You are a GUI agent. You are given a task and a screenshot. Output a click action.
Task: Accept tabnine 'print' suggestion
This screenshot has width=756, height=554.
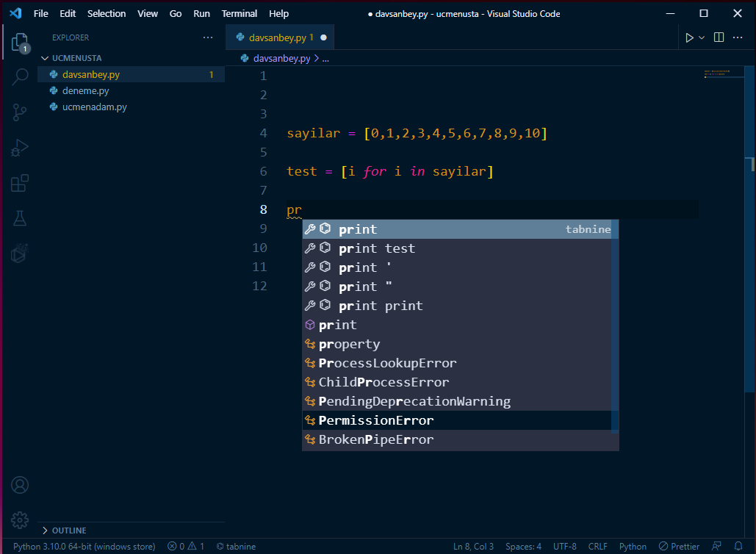[x=457, y=229]
